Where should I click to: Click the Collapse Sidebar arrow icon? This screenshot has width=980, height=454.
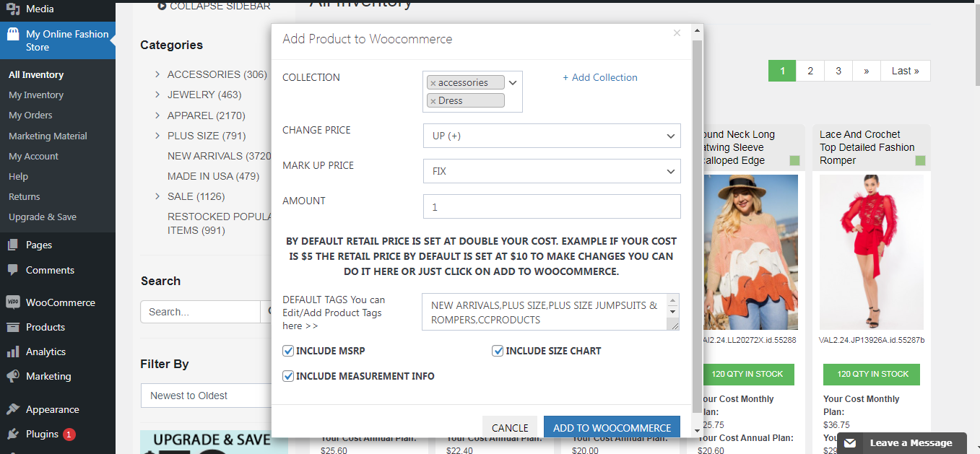click(162, 6)
